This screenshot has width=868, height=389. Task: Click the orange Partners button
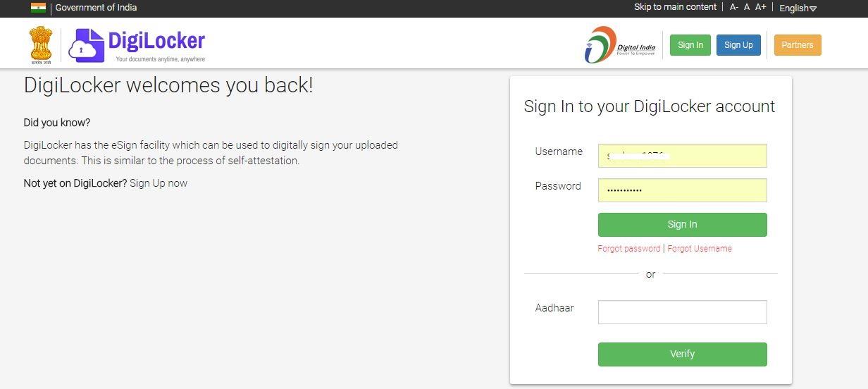[x=798, y=45]
